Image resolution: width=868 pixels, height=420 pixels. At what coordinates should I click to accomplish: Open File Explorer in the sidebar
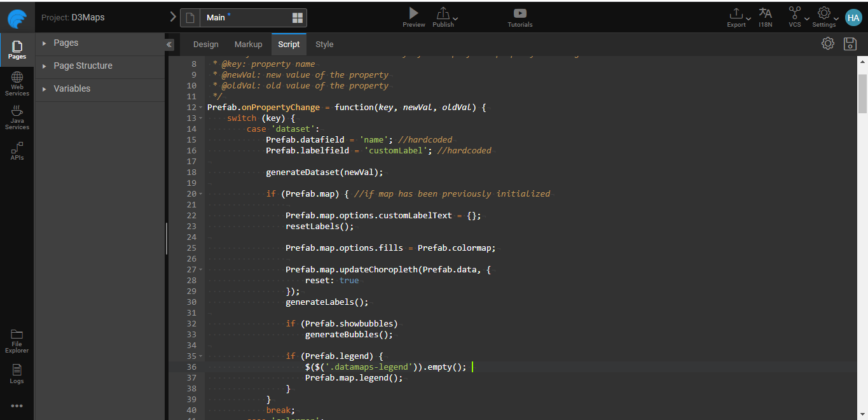(17, 341)
